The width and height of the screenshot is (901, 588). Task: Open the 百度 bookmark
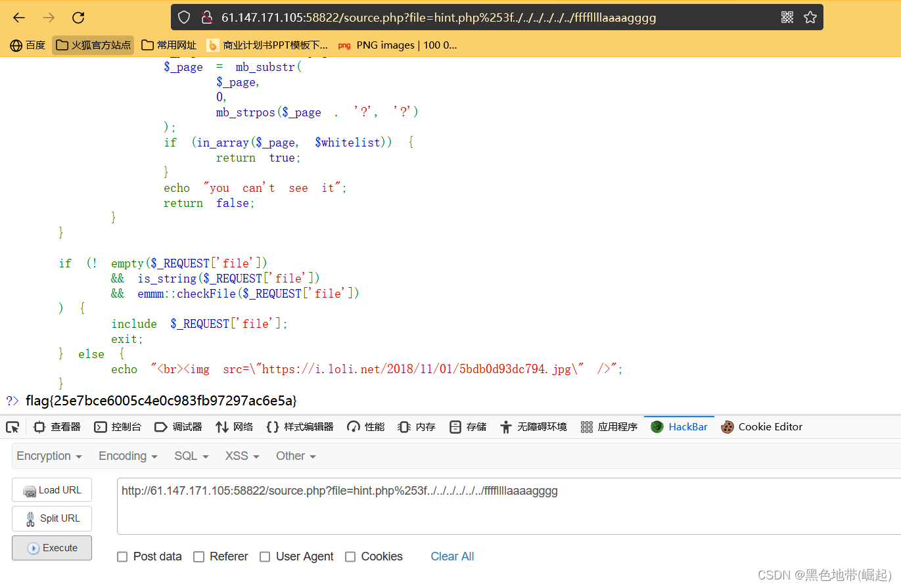point(28,45)
